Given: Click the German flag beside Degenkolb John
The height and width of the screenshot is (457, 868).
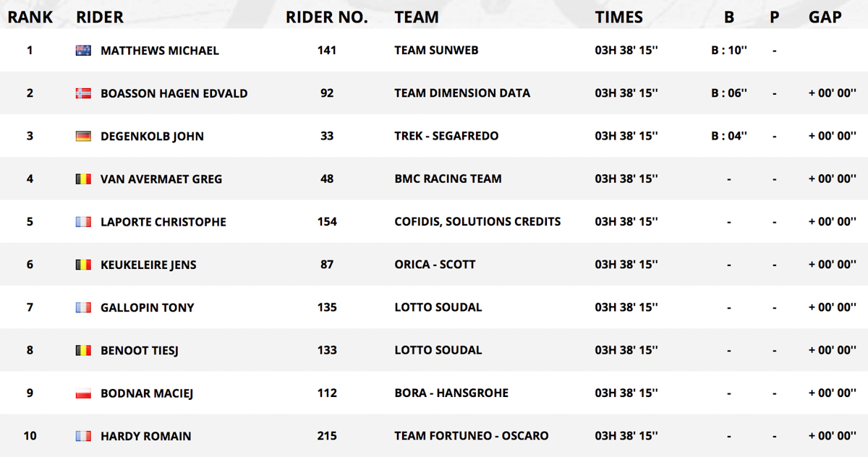Looking at the screenshot, I should click(83, 136).
